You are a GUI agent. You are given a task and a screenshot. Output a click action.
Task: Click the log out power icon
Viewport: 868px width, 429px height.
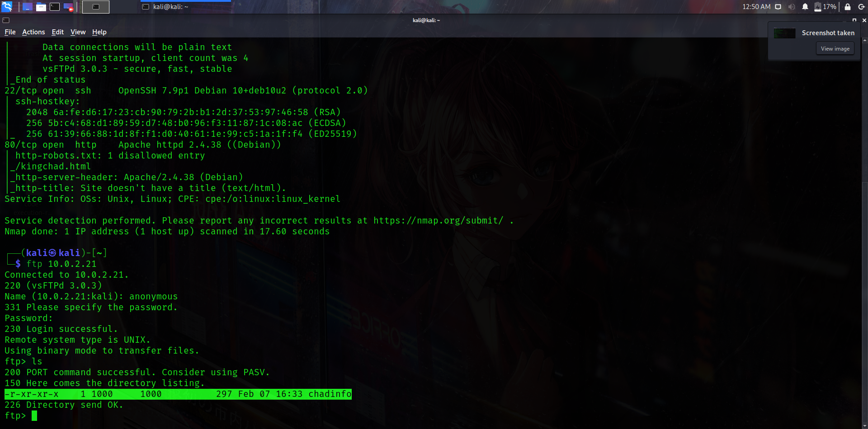tap(861, 7)
